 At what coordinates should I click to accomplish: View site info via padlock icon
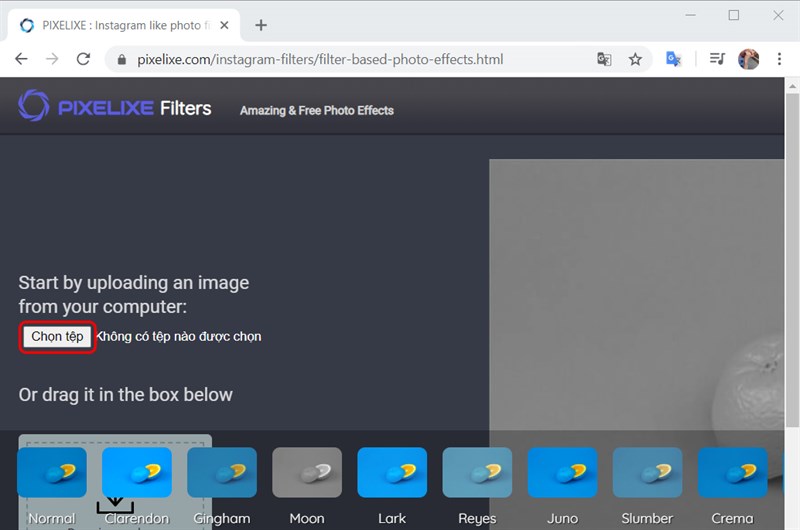tap(121, 60)
